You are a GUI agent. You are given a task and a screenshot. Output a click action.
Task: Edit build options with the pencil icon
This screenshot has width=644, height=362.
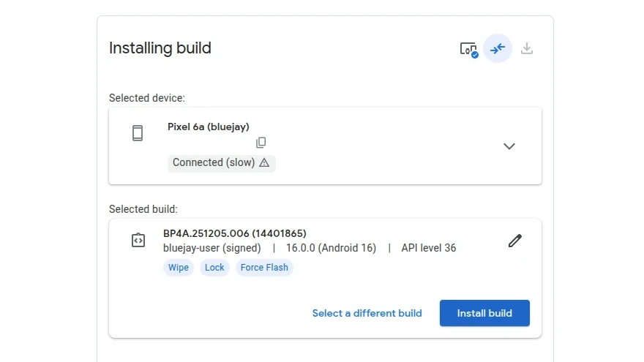(x=515, y=241)
